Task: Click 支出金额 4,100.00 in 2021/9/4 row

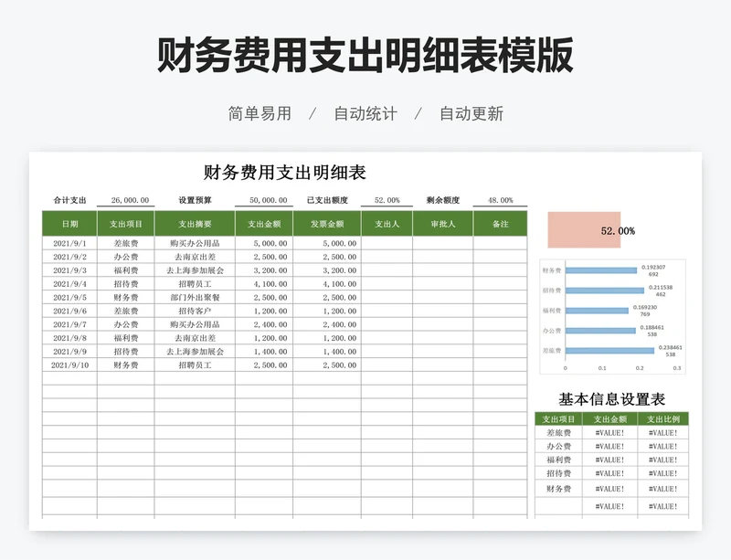Action: coord(264,284)
